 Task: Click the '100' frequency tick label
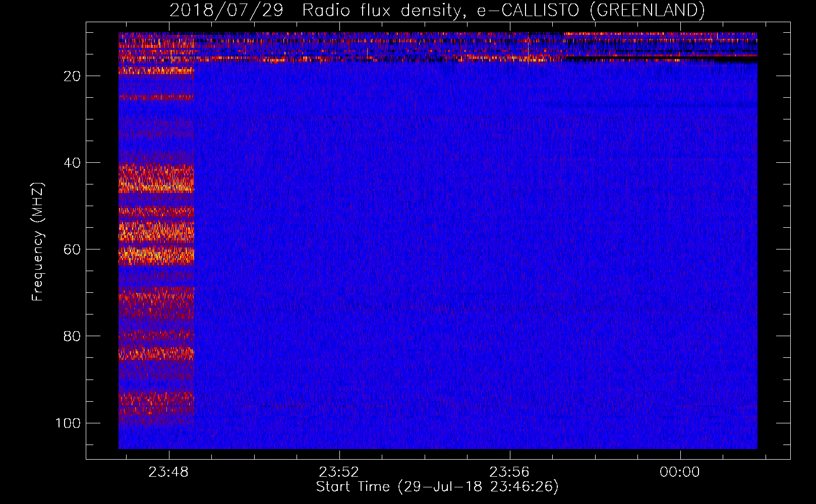point(68,423)
